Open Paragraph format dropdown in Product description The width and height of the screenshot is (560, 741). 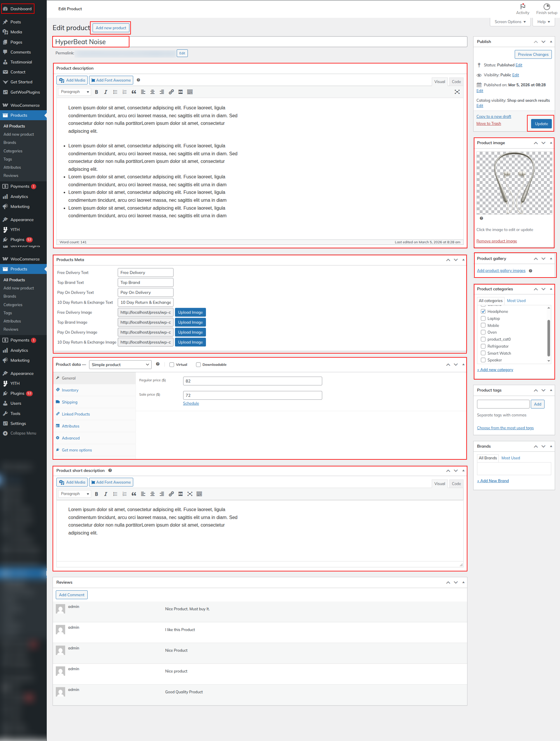coord(75,92)
